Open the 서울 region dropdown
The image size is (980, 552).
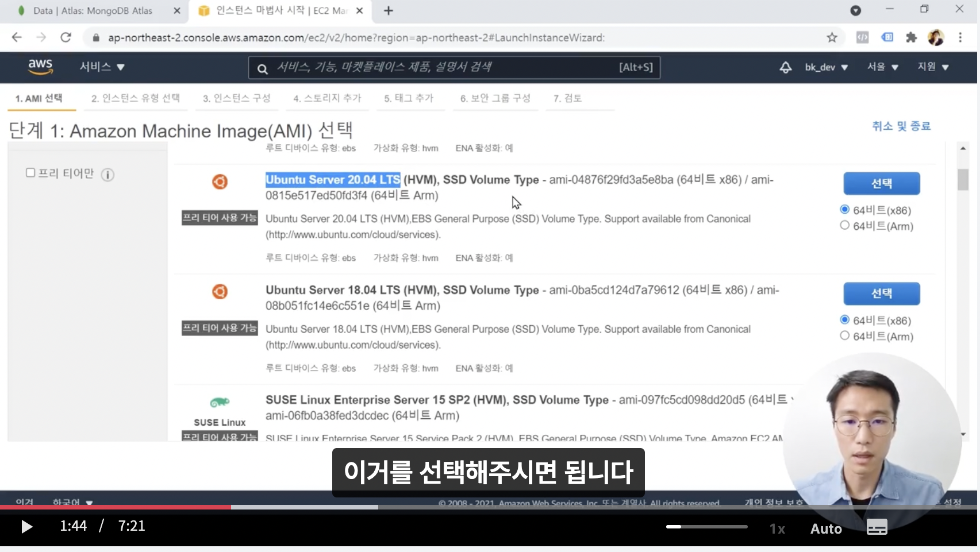tap(883, 67)
